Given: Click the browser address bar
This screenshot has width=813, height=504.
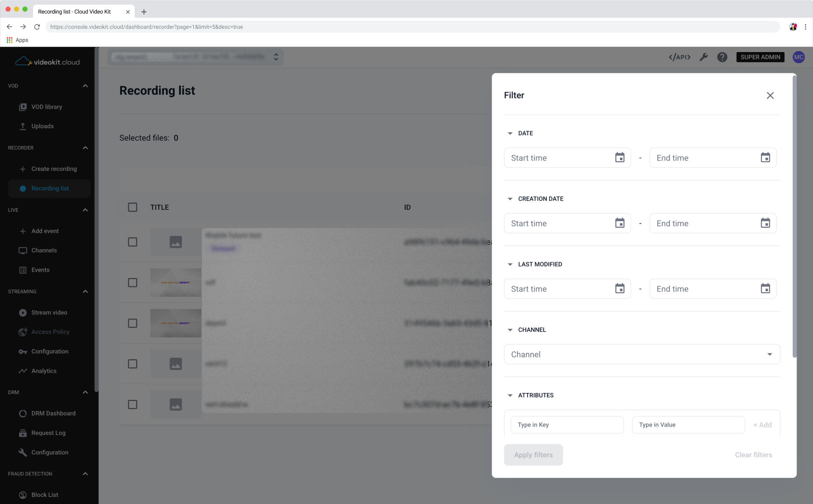Looking at the screenshot, I should point(413,27).
